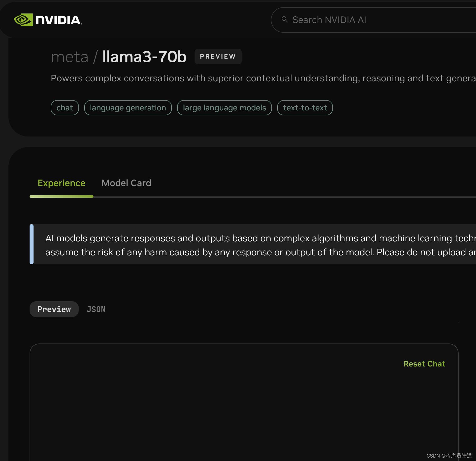
Task: Click Reset Chat
Action: tap(424, 364)
